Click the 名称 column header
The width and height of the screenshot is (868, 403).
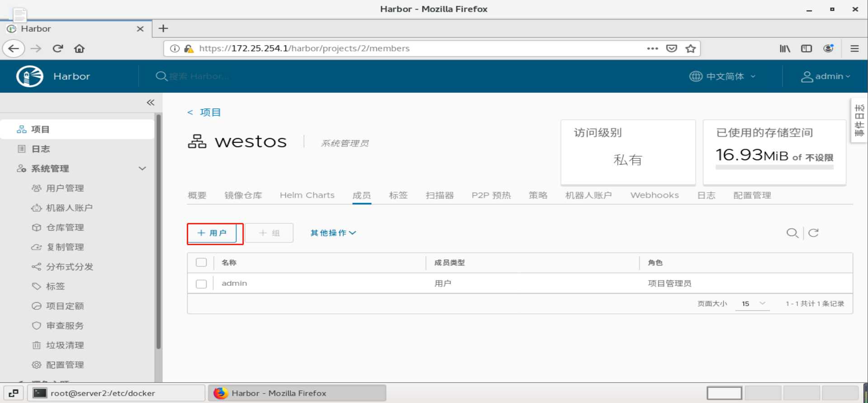tap(229, 263)
